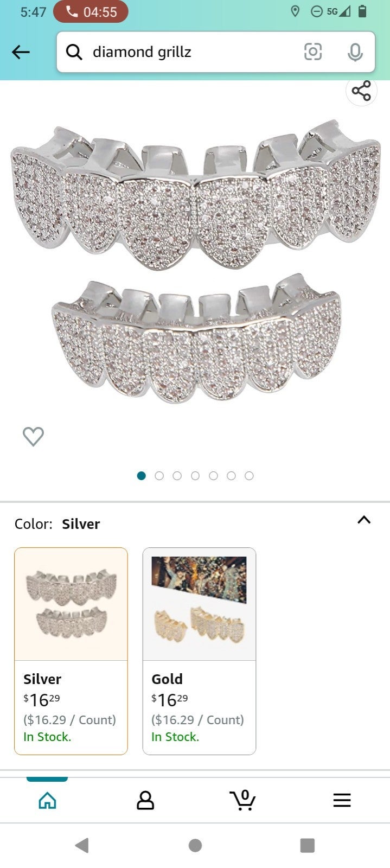This screenshot has height=868, width=390.
Task: Open camera lens search icon
Action: (x=312, y=52)
